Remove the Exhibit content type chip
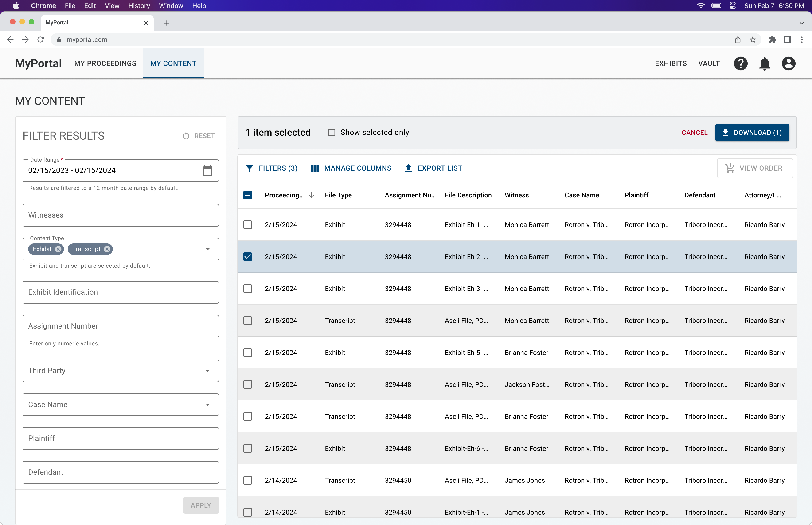This screenshot has height=525, width=812. pos(58,249)
